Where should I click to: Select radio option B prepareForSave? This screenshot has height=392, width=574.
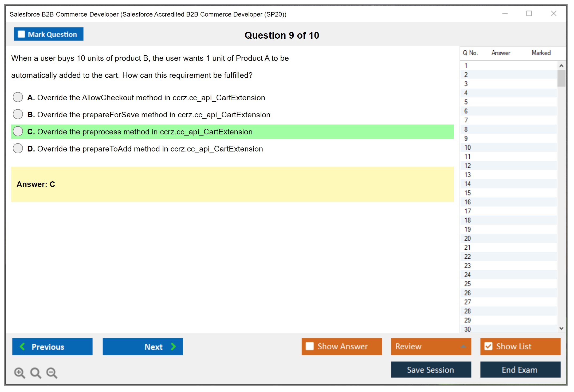[18, 114]
